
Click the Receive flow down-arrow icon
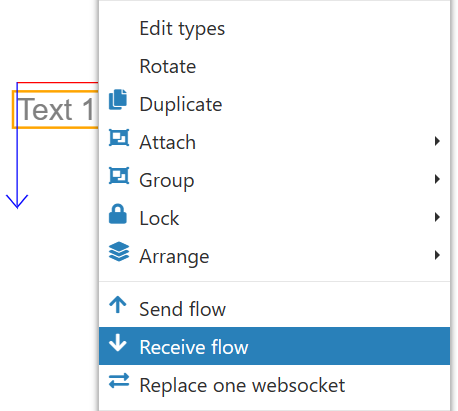118,343
